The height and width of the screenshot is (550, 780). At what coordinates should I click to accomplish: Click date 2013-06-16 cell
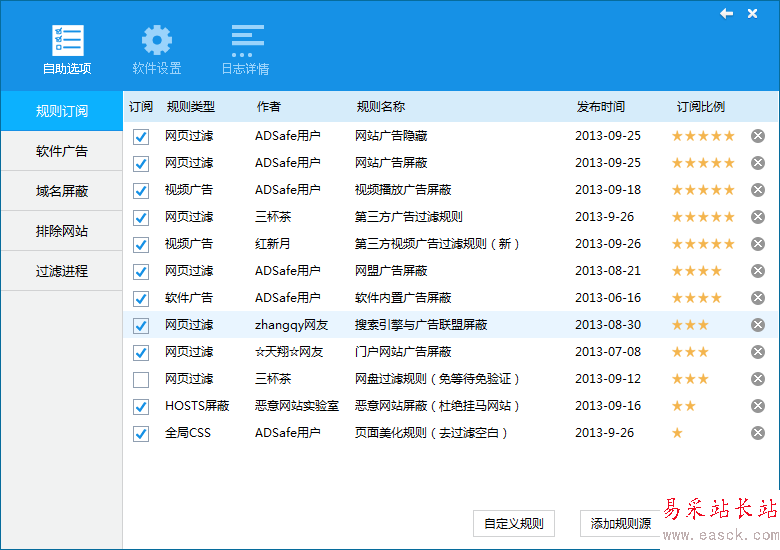coord(608,298)
